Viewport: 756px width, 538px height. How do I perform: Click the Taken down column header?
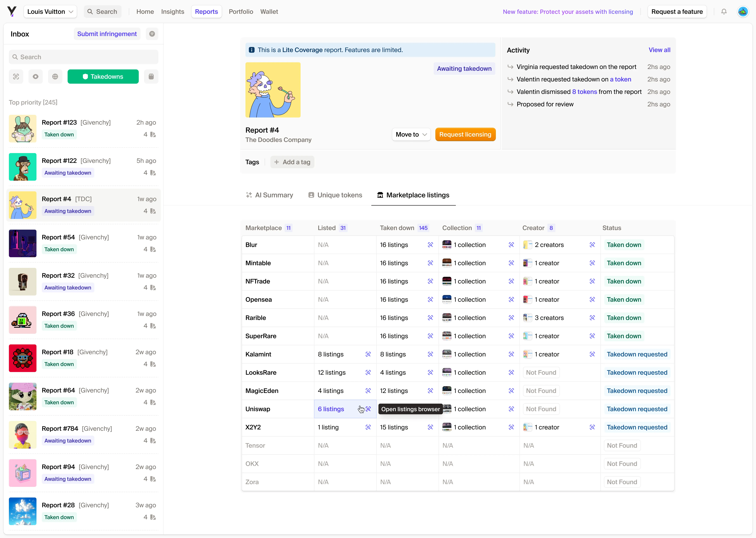point(405,228)
